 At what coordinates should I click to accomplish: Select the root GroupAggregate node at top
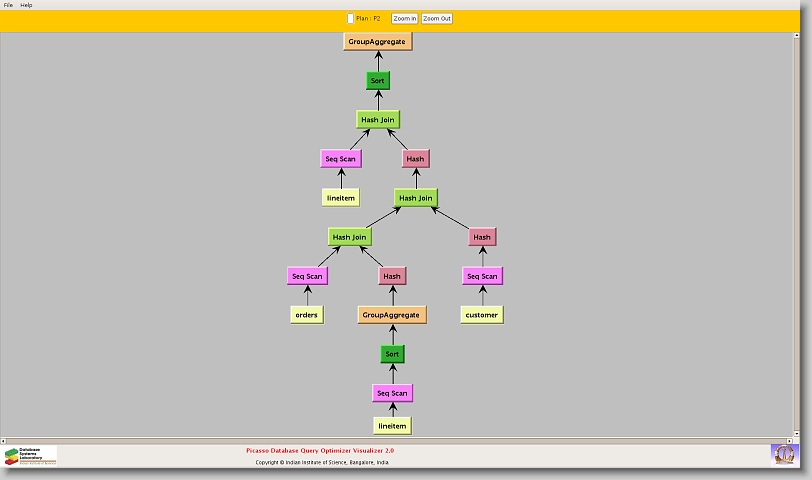[x=378, y=41]
